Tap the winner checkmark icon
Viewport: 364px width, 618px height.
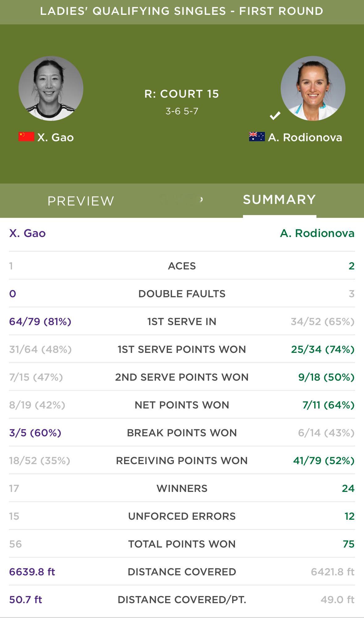pyautogui.click(x=275, y=116)
